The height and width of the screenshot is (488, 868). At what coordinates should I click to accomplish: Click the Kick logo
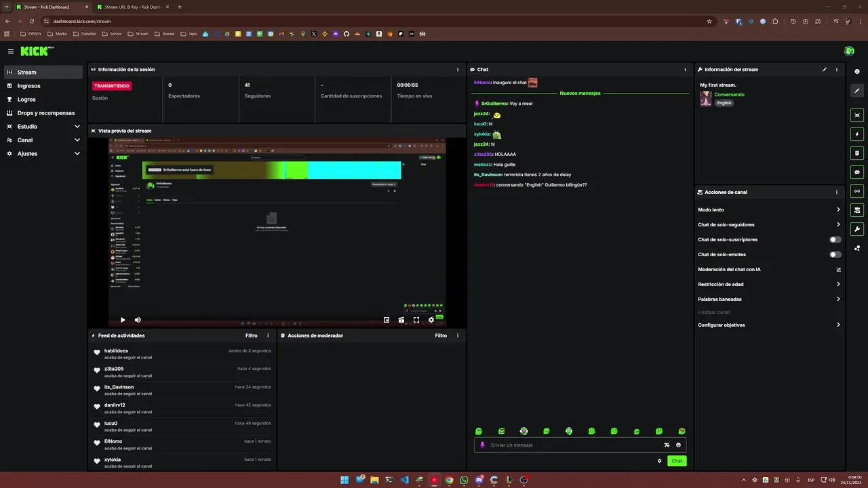(x=37, y=51)
